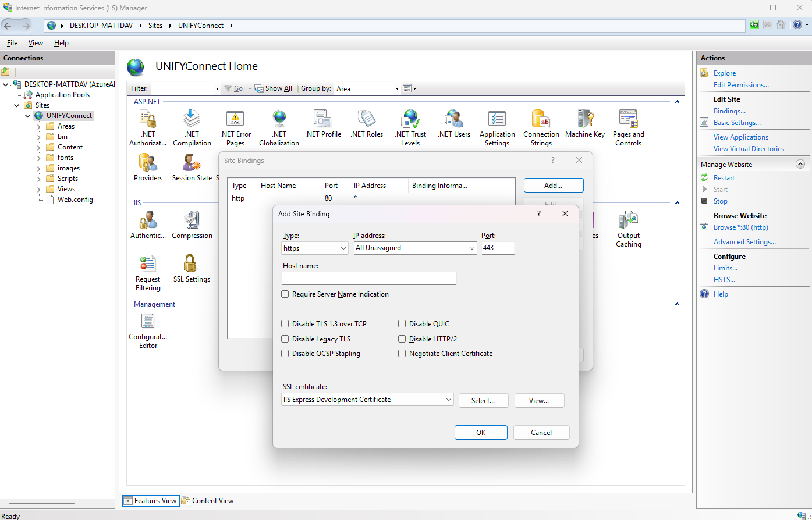Viewport: 812px width, 520px height.
Task: Open Connection Strings feature icon
Action: tap(541, 119)
